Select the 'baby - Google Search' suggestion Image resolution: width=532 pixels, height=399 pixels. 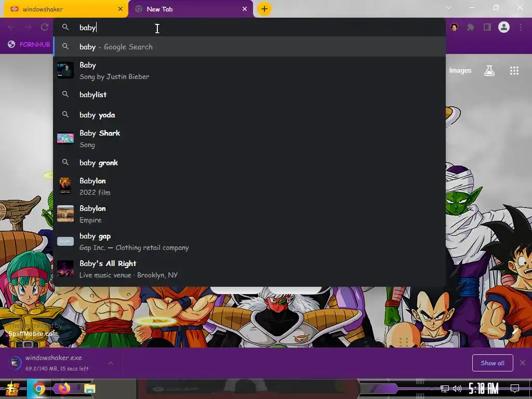[249, 46]
